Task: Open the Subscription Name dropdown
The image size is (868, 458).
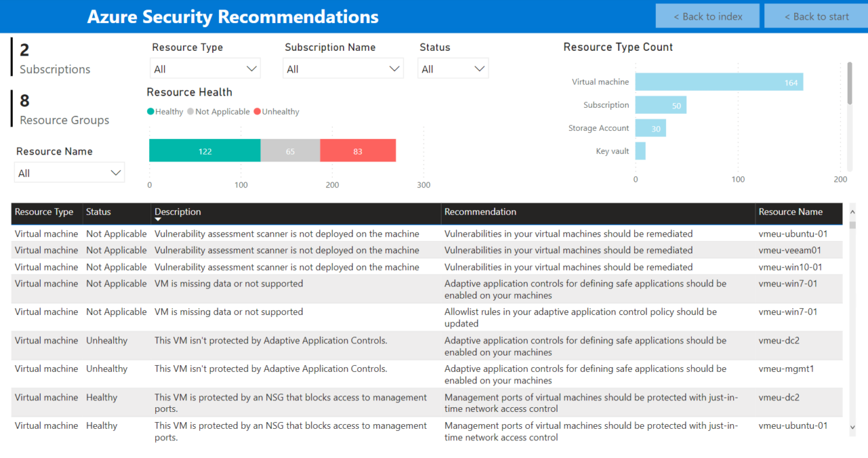Action: (x=343, y=69)
